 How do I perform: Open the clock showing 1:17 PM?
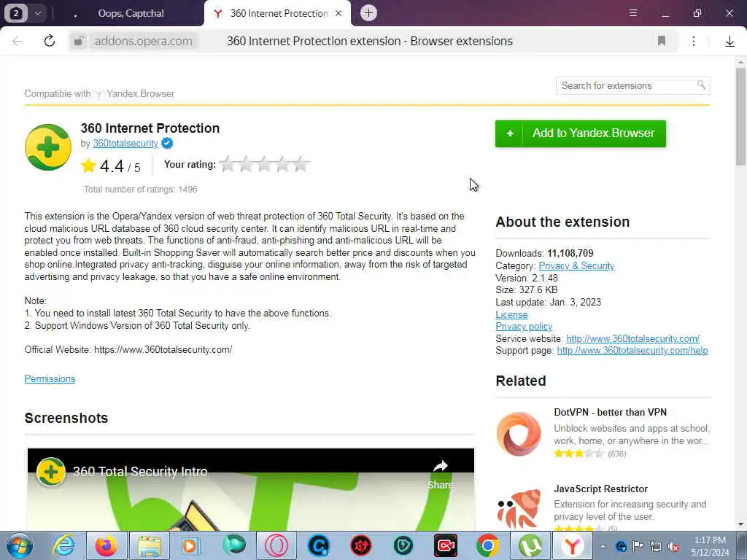pyautogui.click(x=711, y=546)
